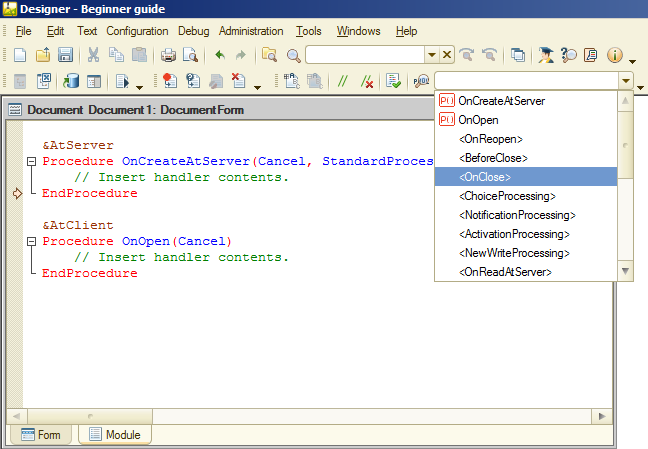Click the remove all breakpoints icon
Image resolution: width=648 pixels, height=449 pixels.
click(238, 81)
